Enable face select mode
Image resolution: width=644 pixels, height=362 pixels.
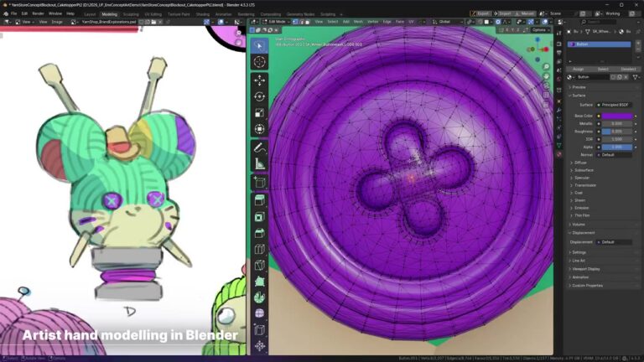click(307, 22)
